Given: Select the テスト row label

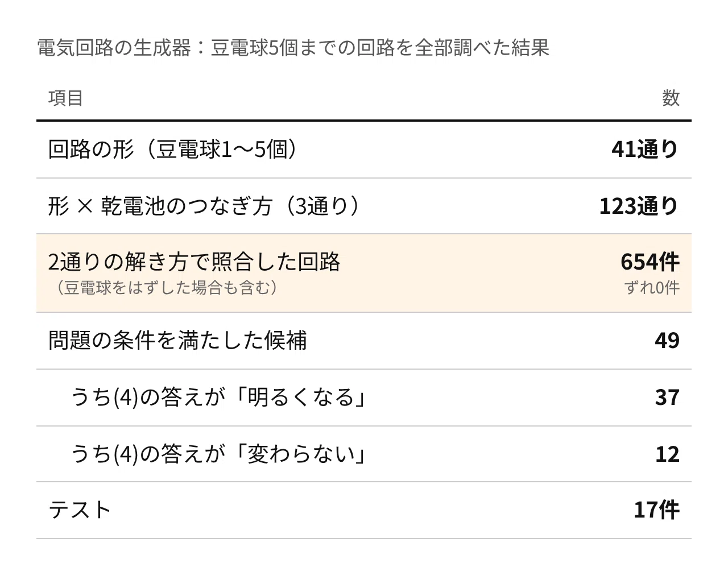Looking at the screenshot, I should click(80, 510).
